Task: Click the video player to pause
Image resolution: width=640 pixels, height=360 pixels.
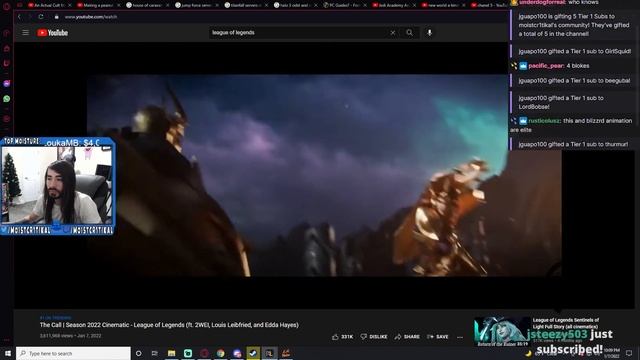Action: pyautogui.click(x=324, y=176)
